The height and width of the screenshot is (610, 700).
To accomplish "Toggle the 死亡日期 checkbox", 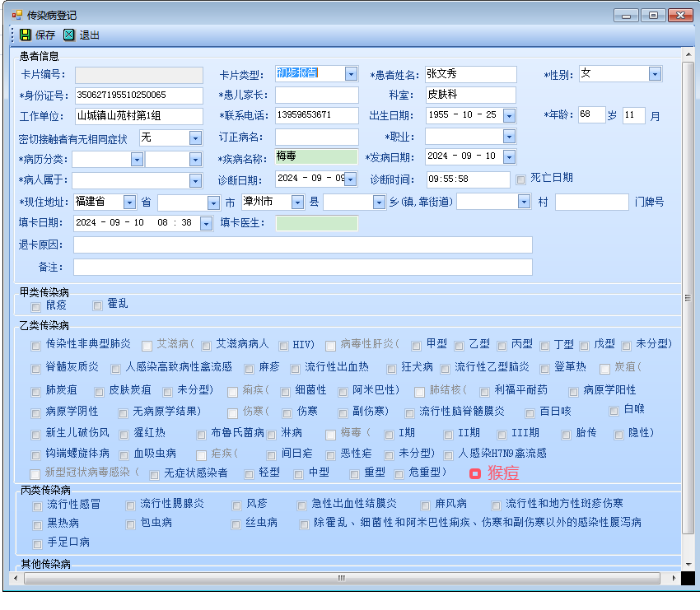I will pos(520,179).
